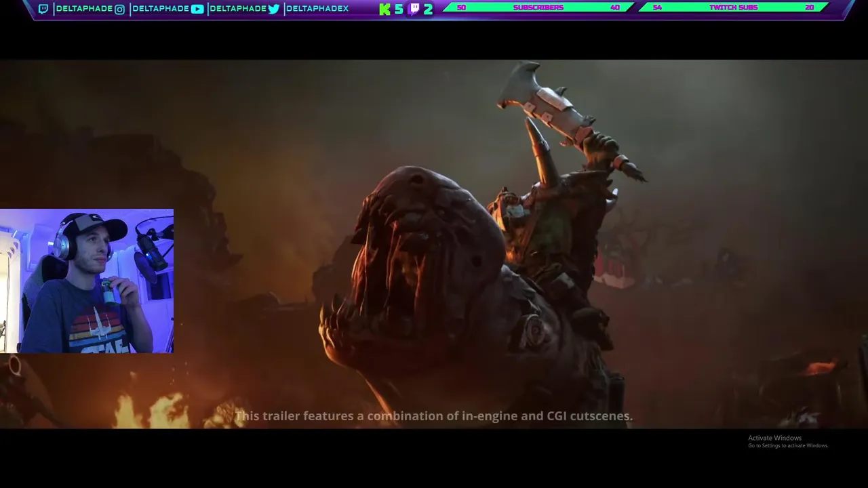Click the DELTAPHADEX handle text

[317, 9]
